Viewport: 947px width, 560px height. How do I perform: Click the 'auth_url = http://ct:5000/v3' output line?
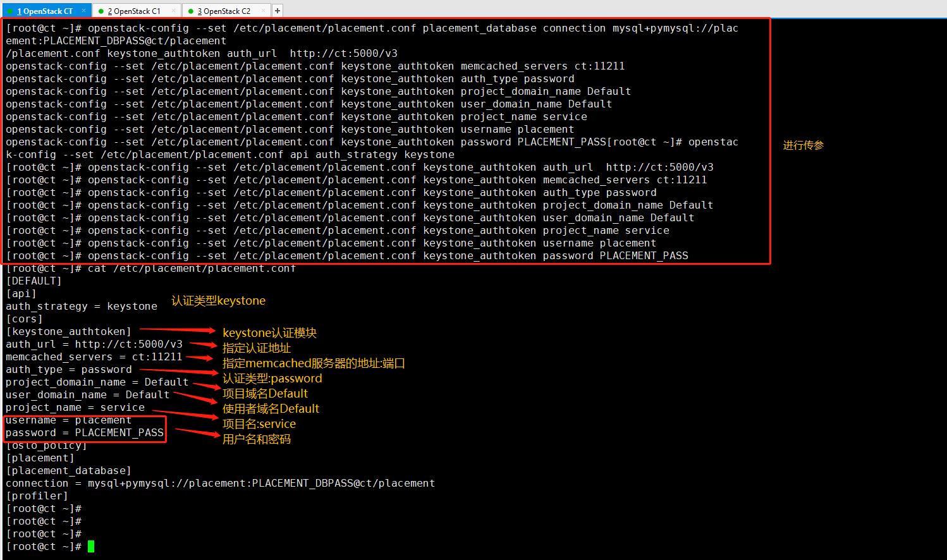pos(94,344)
